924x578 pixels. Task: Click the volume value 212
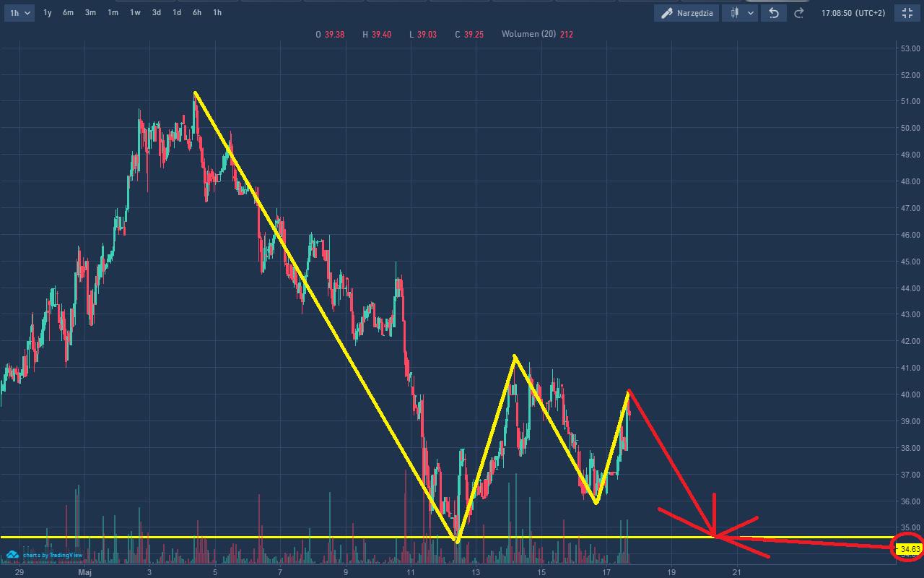point(566,34)
